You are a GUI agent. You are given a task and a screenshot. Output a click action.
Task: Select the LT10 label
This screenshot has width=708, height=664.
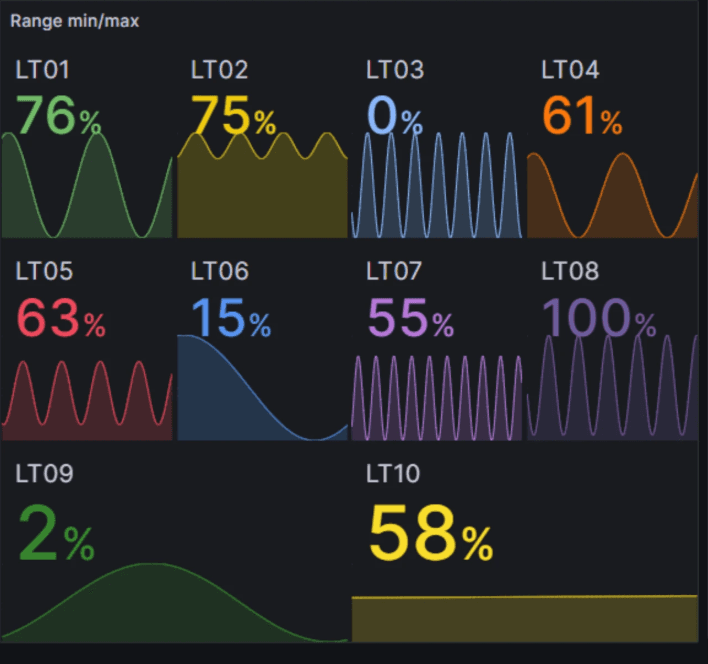pos(393,474)
